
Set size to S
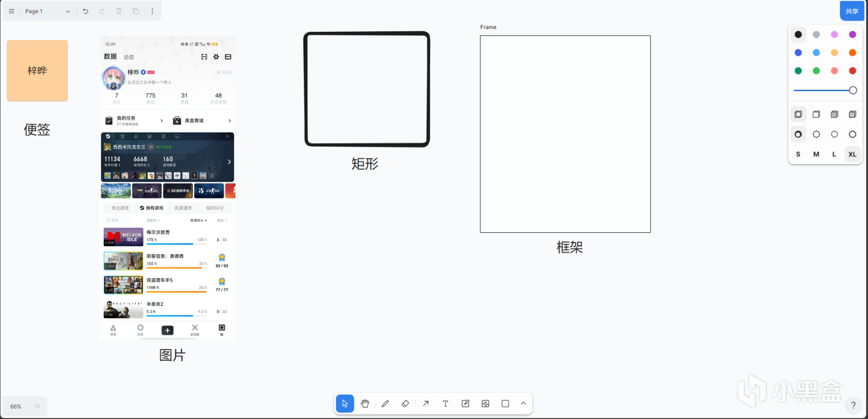pos(798,155)
